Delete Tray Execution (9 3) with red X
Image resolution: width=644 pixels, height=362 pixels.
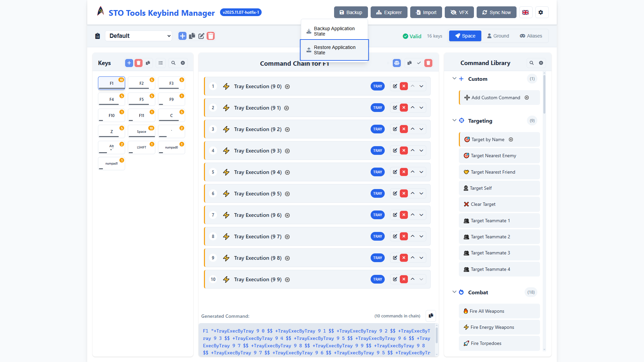coord(404,150)
